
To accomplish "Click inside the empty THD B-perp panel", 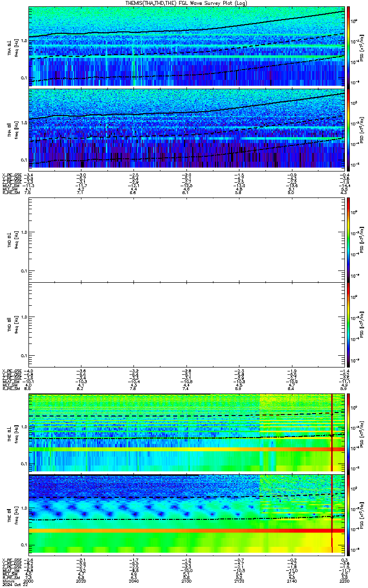I will [186, 240].
